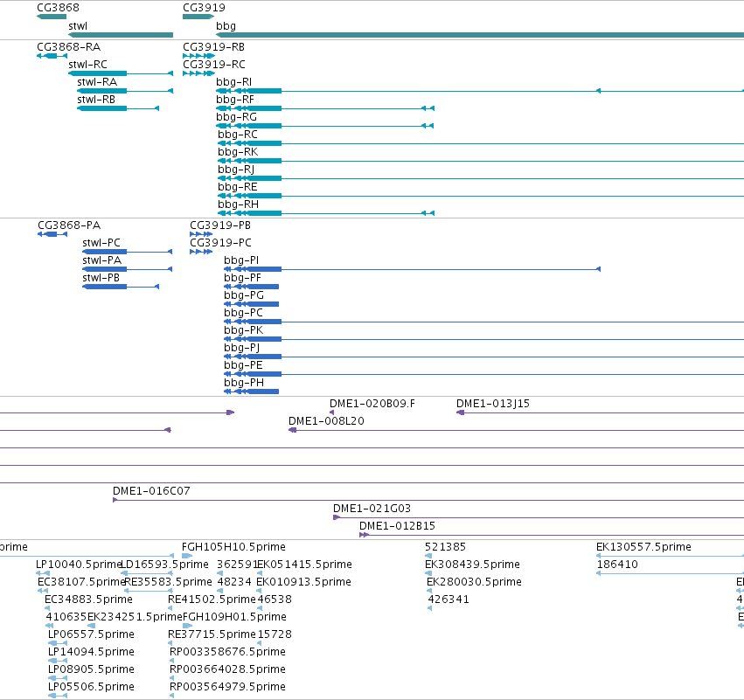The image size is (744, 700).
Task: Select the RP003664028.5prime EST label
Action: tap(228, 669)
